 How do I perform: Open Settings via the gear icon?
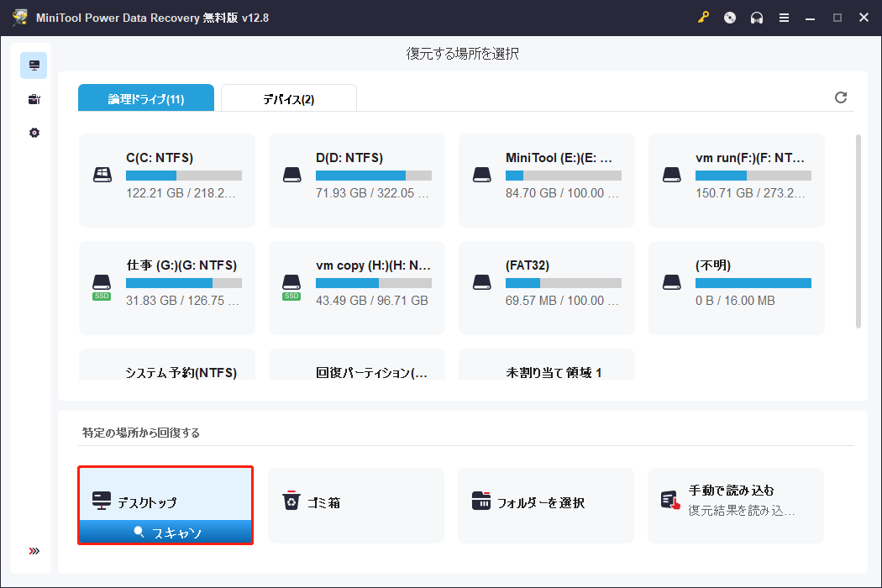tap(33, 132)
